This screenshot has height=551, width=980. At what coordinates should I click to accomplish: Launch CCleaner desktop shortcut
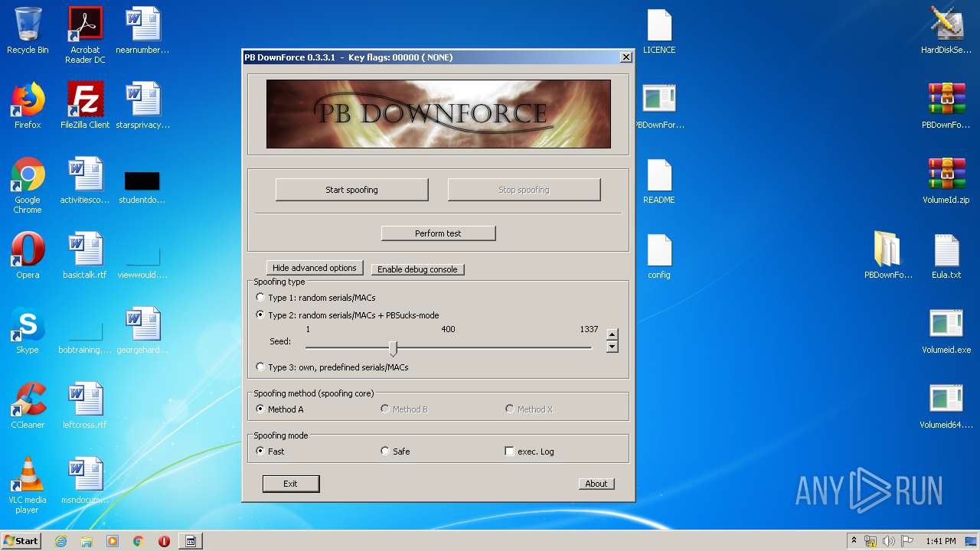28,406
